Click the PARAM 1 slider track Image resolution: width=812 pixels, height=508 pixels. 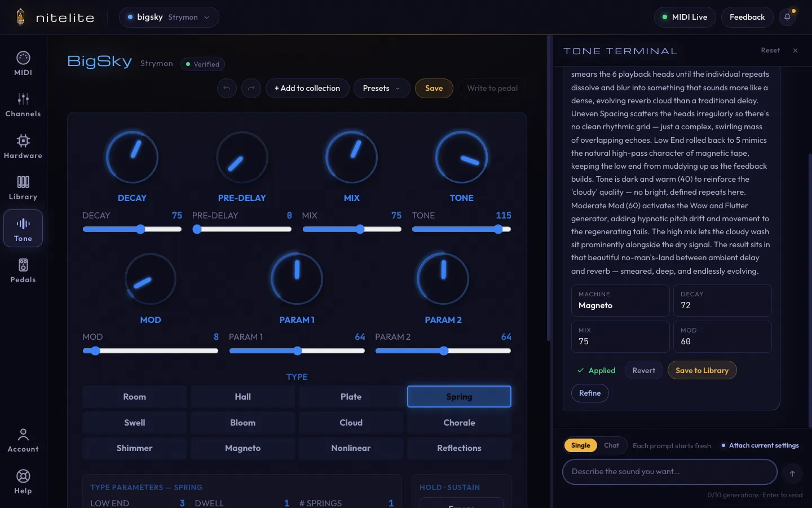coord(297,351)
